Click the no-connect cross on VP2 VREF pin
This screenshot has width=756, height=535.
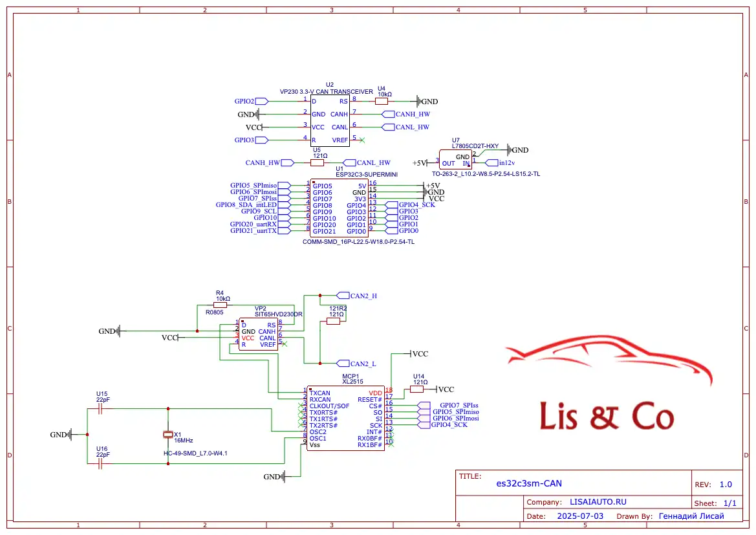point(285,344)
